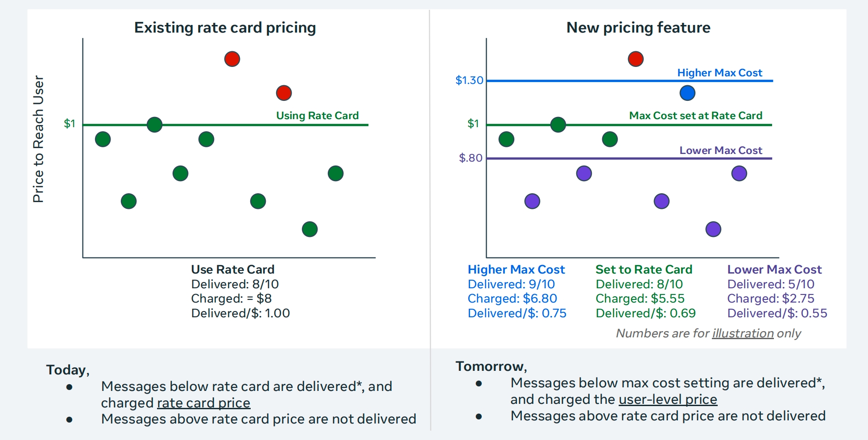Click the "New pricing feature" title
The width and height of the screenshot is (868, 440).
[638, 28]
